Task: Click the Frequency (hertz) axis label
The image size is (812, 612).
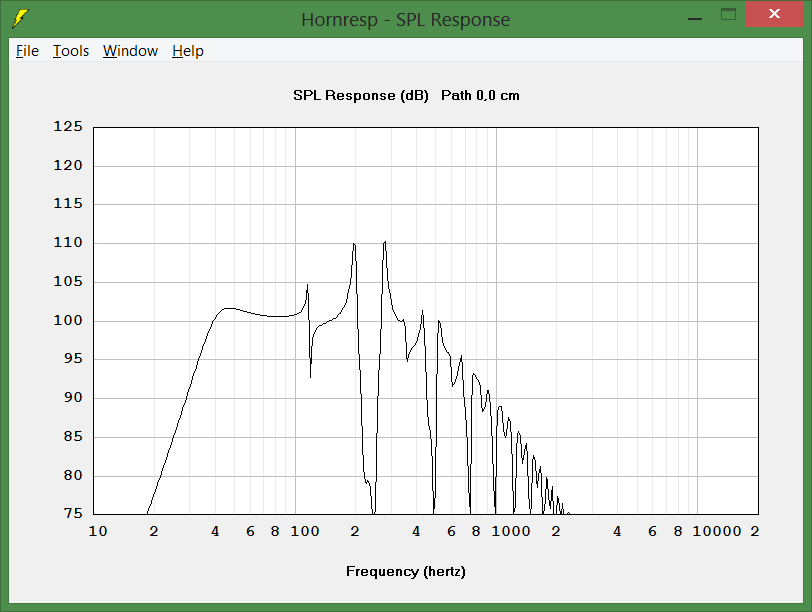Action: coord(406,571)
